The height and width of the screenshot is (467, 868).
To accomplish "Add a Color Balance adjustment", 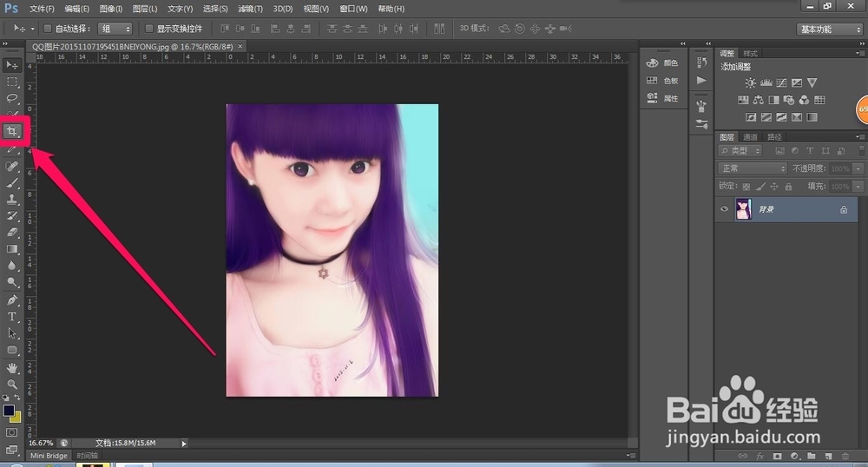I will pos(759,100).
